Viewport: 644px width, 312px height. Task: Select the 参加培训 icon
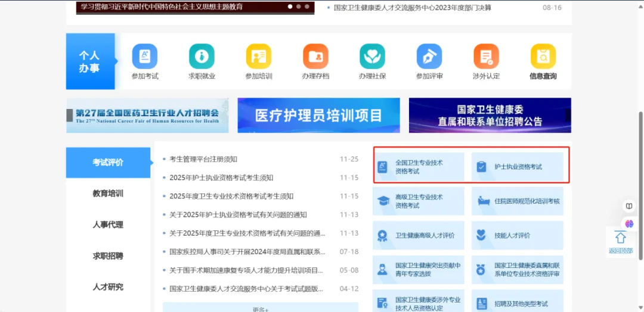258,57
